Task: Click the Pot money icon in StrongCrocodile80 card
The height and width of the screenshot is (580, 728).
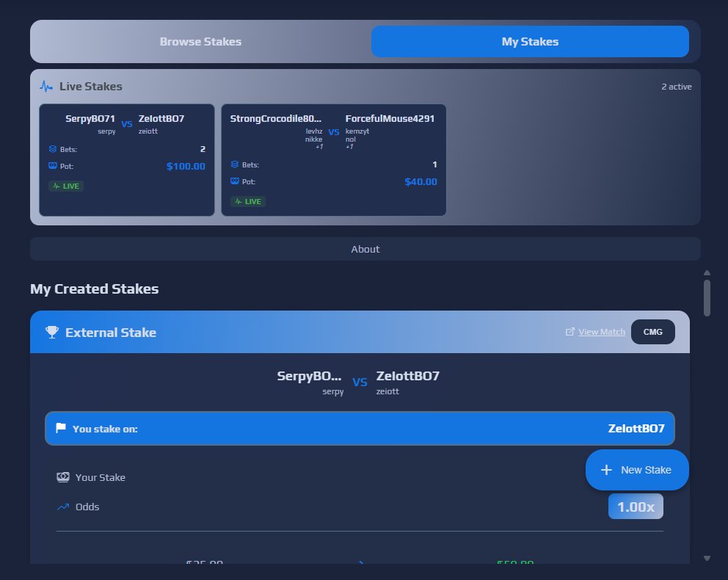Action: click(234, 181)
